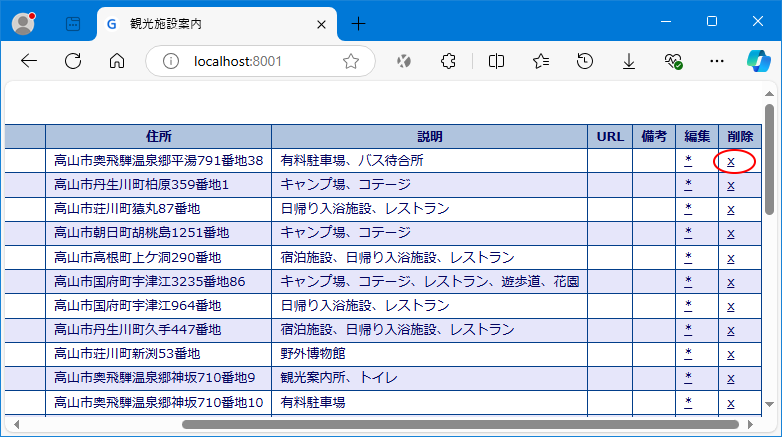Screen dimensions: 782x437
Task: Edit the 宇津江964番地 row
Action: coord(688,305)
